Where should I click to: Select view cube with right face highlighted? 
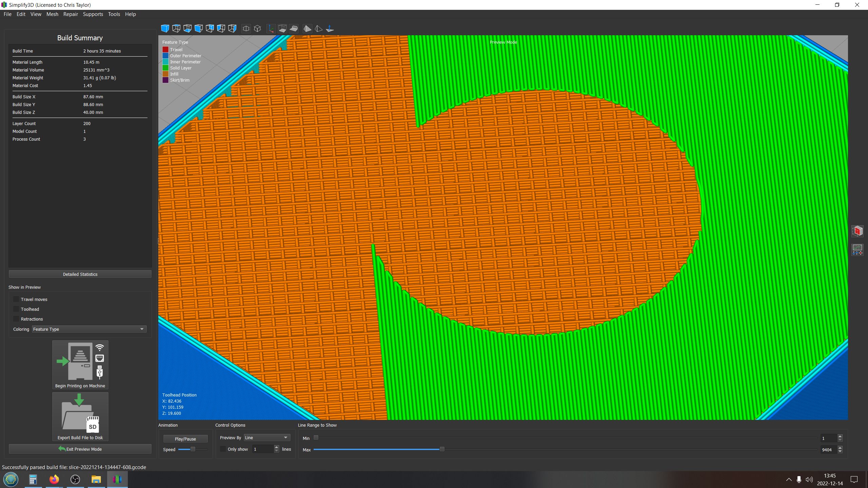pyautogui.click(x=232, y=28)
